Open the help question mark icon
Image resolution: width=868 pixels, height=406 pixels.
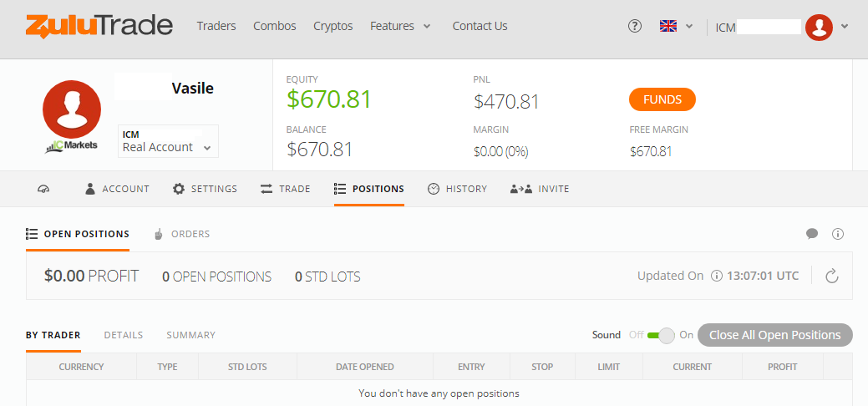click(635, 26)
